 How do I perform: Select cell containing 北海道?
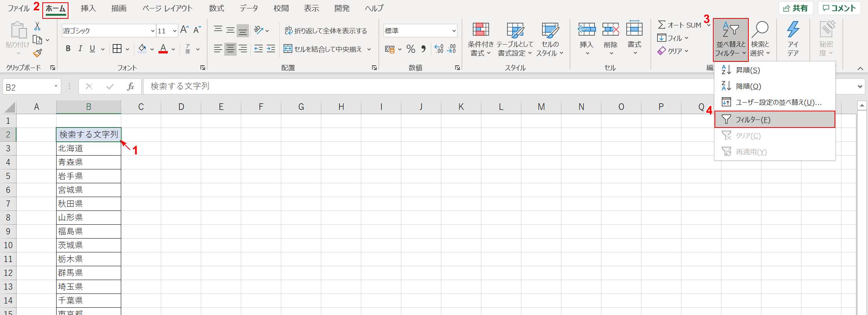click(x=88, y=148)
